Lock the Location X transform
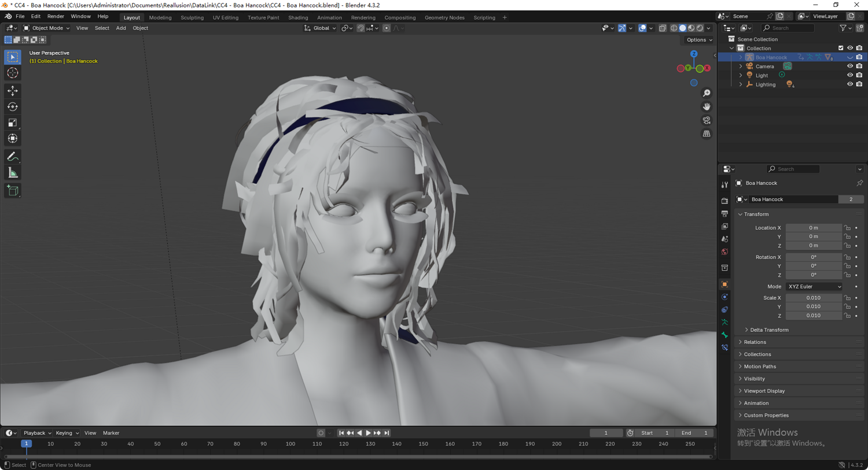This screenshot has height=470, width=868. (847, 228)
